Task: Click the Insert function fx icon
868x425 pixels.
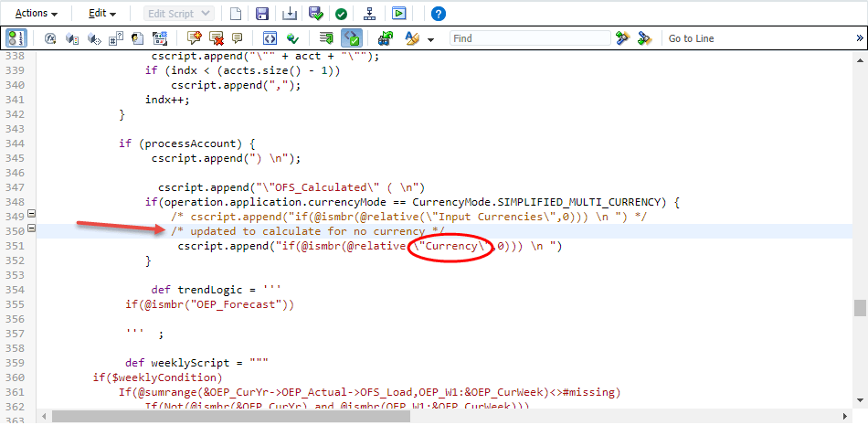Action: pyautogui.click(x=50, y=38)
